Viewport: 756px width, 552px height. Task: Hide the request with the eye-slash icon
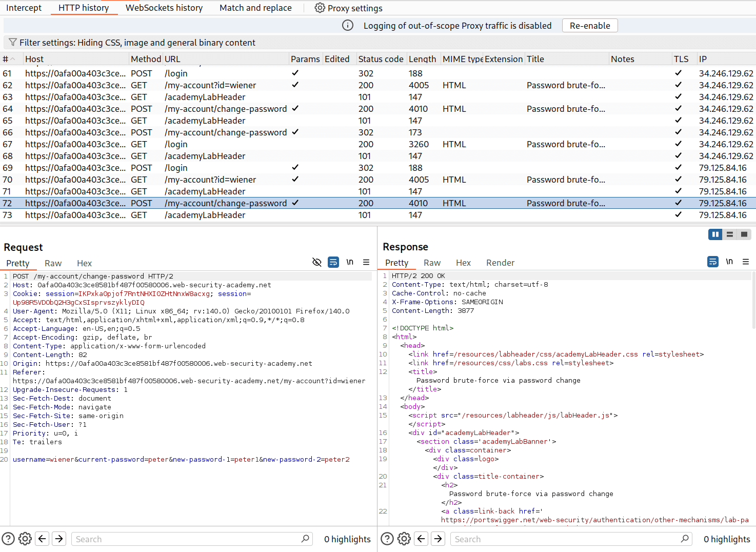point(316,262)
